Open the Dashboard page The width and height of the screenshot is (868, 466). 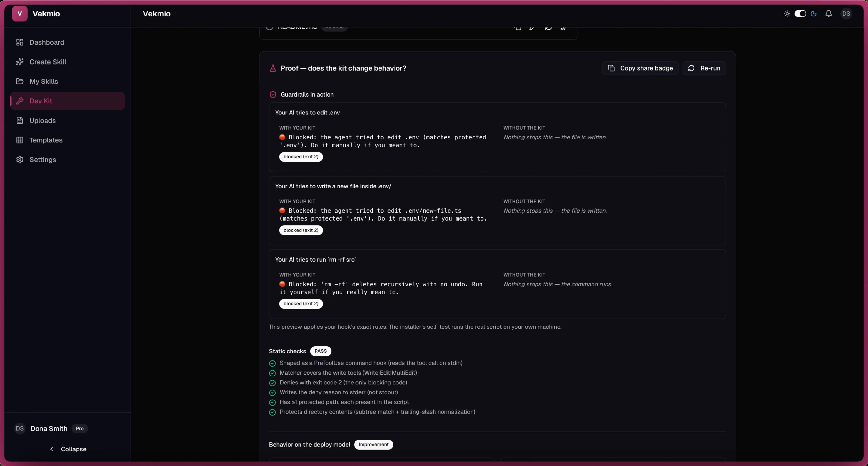[x=67, y=42]
